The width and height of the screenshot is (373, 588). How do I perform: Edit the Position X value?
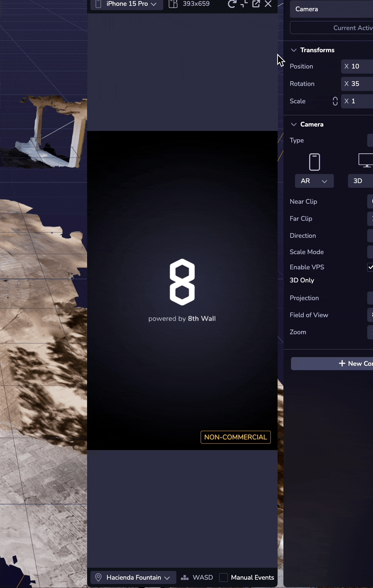point(357,66)
